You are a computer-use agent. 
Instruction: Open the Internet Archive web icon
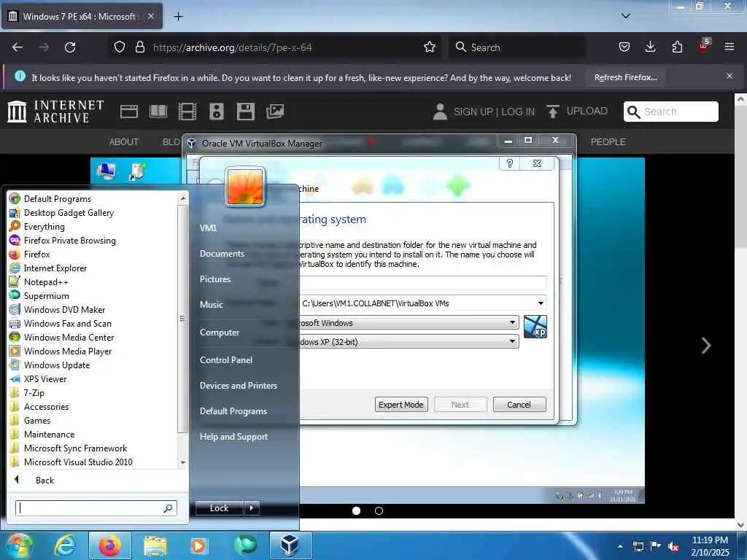click(x=128, y=112)
